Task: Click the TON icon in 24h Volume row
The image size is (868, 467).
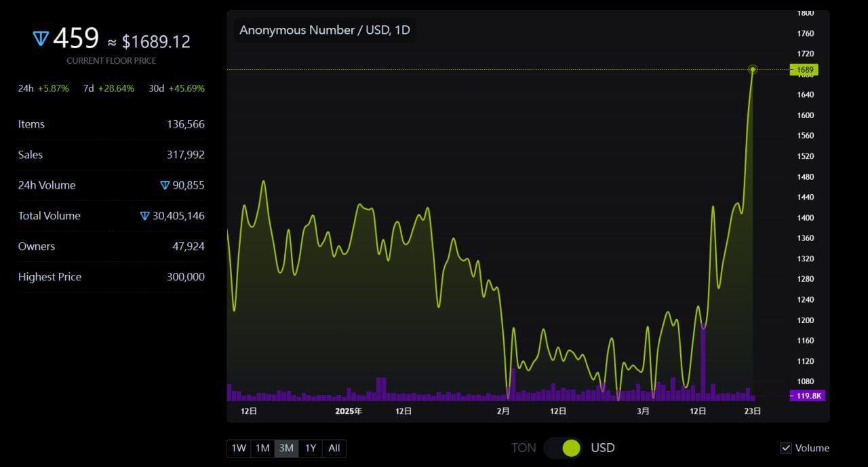Action: point(165,185)
